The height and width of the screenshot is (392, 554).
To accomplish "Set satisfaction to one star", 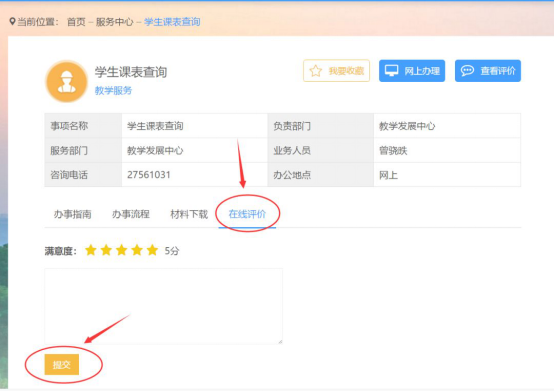I will pos(91,250).
